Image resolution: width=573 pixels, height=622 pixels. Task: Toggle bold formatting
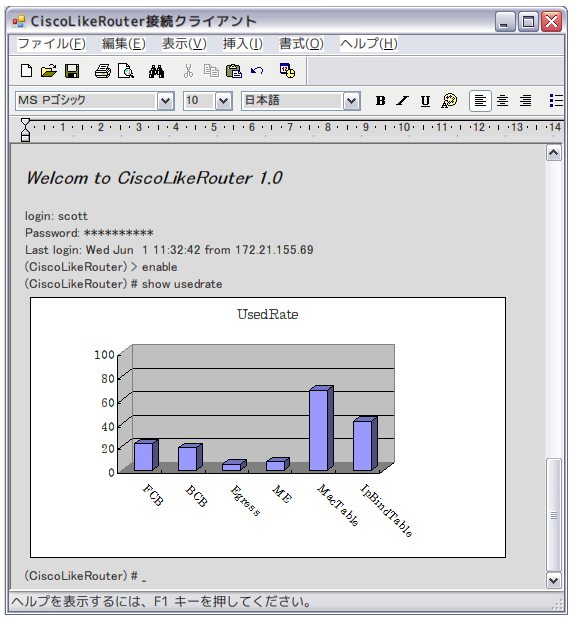(x=381, y=101)
